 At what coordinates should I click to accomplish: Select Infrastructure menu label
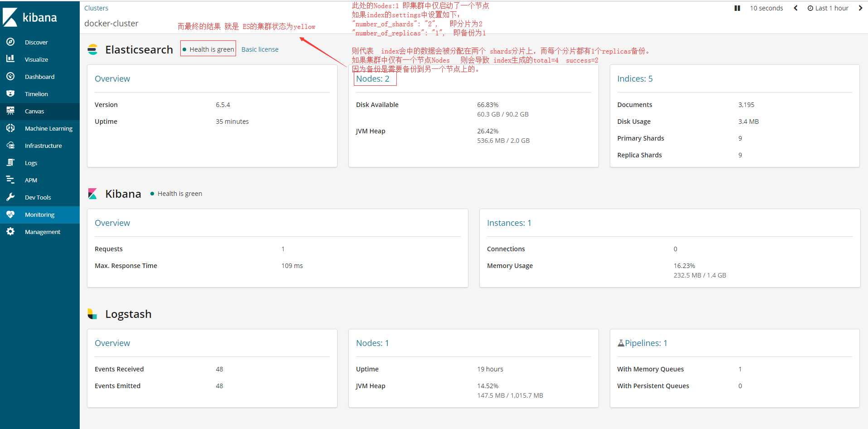pos(43,146)
